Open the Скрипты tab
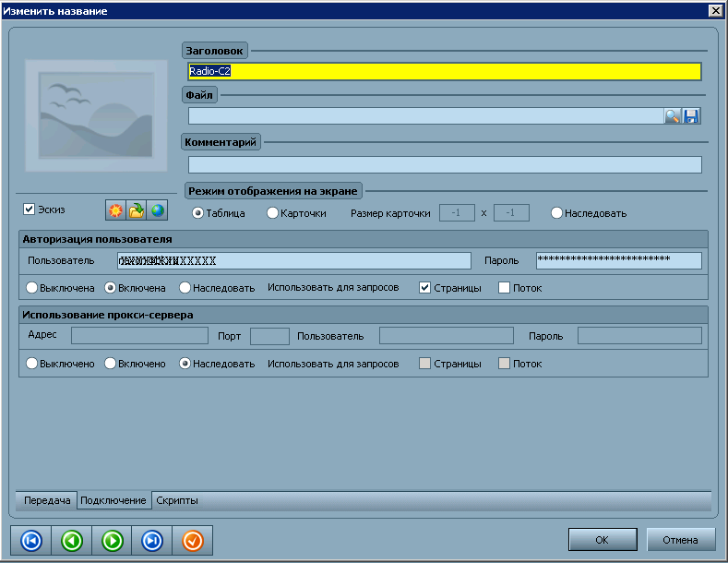This screenshot has width=728, height=563. click(x=177, y=500)
